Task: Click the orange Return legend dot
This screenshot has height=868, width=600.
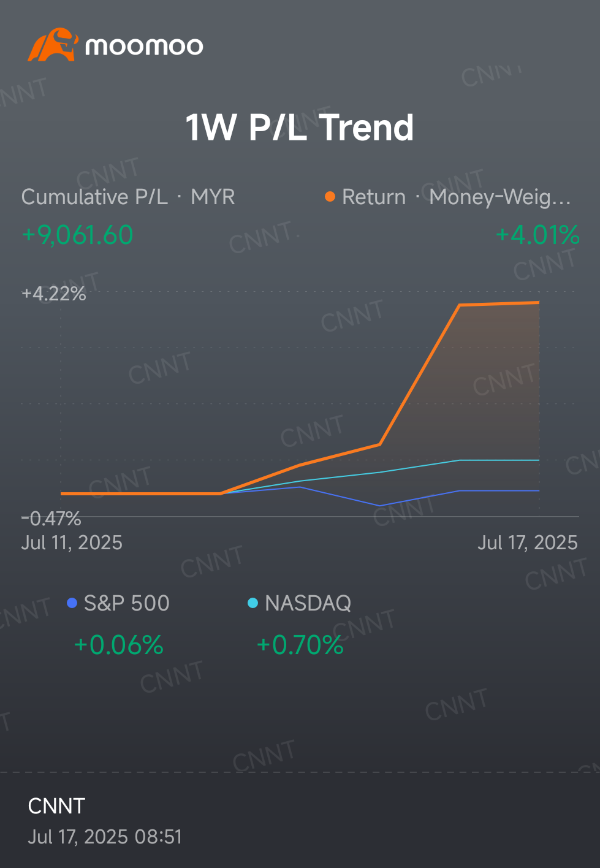Action: 330,197
